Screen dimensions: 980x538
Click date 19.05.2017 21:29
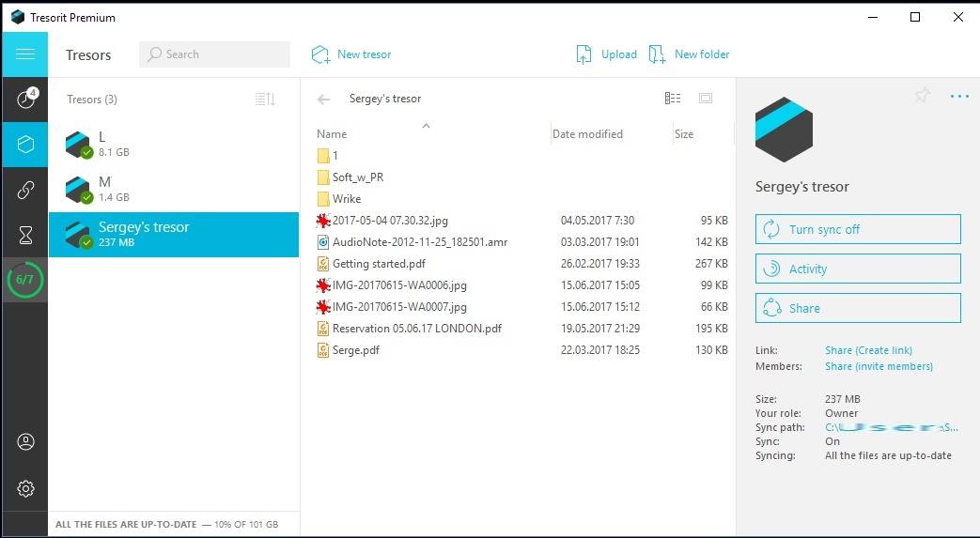click(x=600, y=329)
